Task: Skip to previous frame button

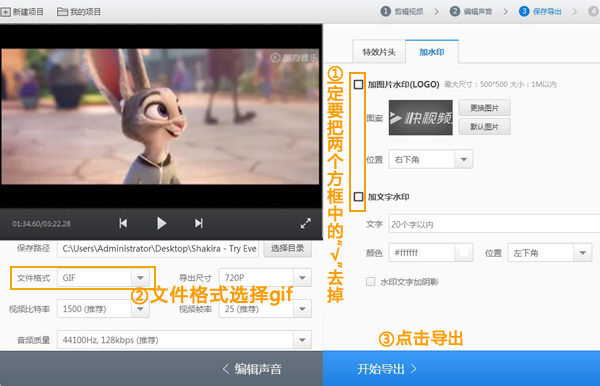Action: click(123, 223)
